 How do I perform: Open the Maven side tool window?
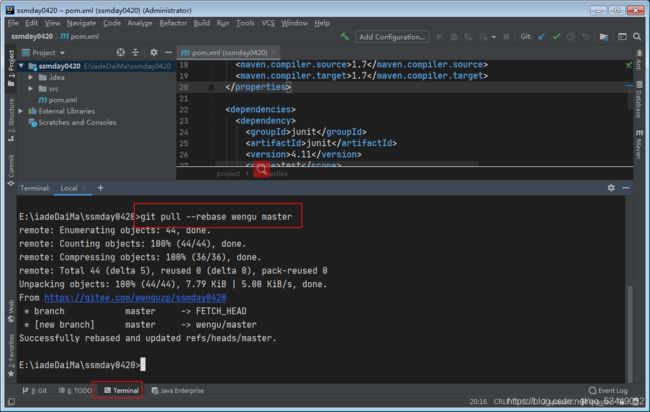click(x=639, y=144)
